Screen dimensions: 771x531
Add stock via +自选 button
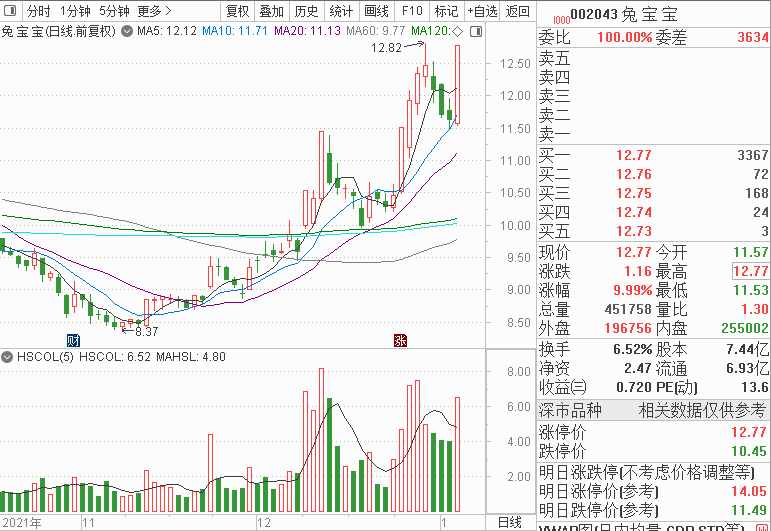[x=482, y=11]
